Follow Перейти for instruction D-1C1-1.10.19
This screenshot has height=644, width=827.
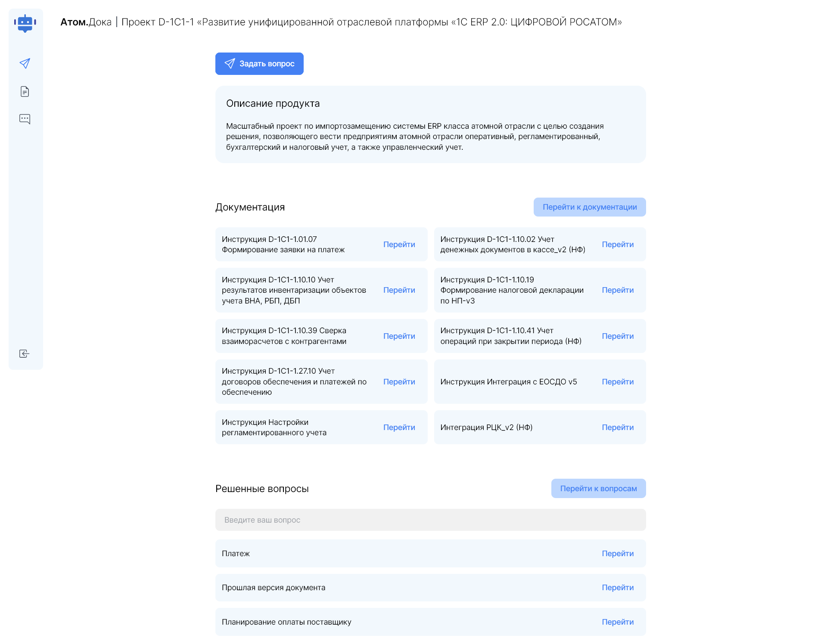(617, 290)
